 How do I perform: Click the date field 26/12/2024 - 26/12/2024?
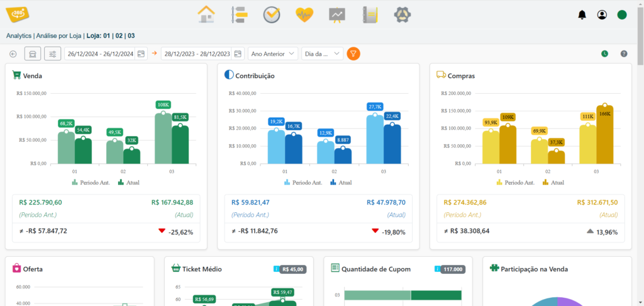coord(100,54)
